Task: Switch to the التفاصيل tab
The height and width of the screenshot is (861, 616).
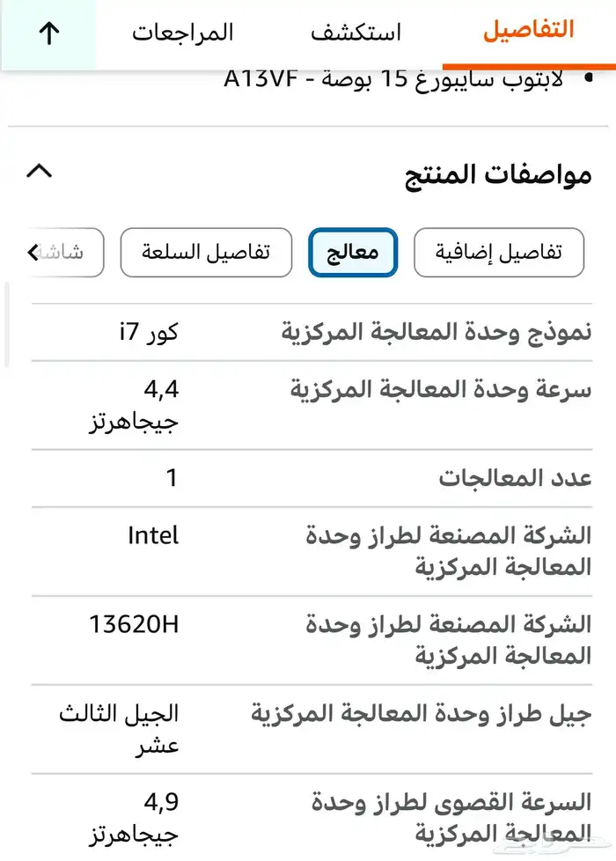Action: click(528, 31)
